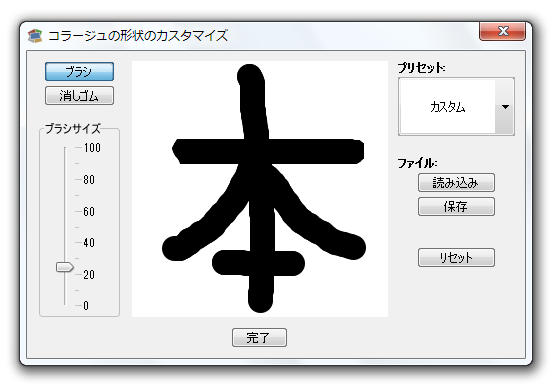The image size is (556, 390).
Task: Click the 20 mark on brush size scale
Action: pyautogui.click(x=89, y=275)
